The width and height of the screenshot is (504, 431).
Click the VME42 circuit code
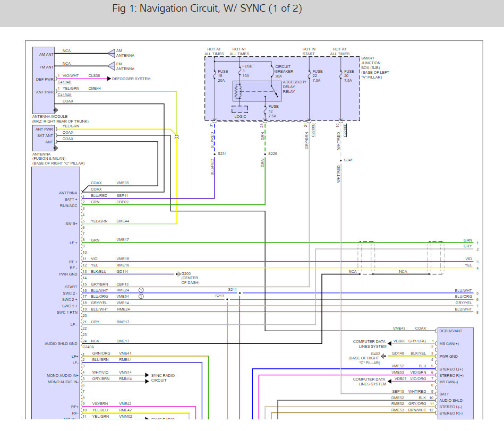(125, 404)
